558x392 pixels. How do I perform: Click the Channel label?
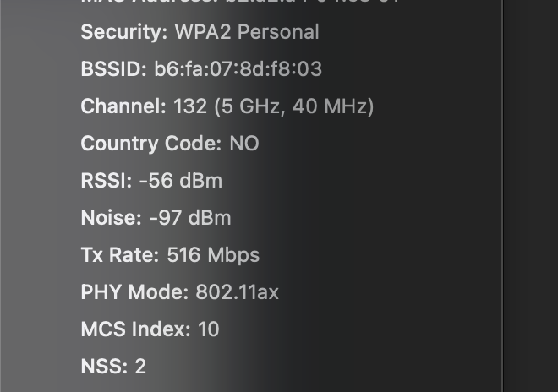(x=123, y=106)
